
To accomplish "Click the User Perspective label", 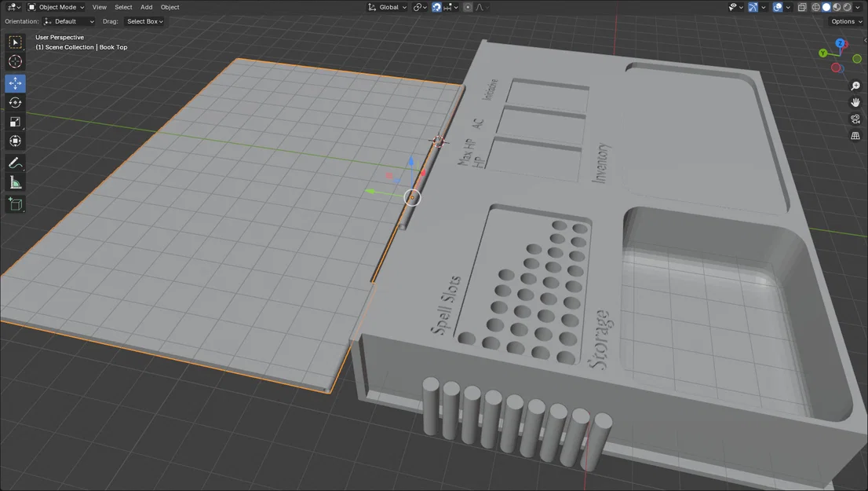I will point(60,37).
